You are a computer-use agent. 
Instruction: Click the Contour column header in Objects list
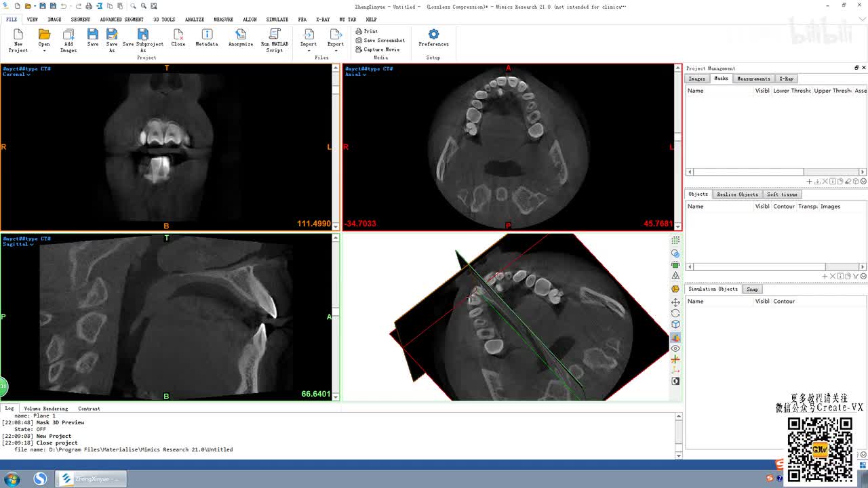coord(784,207)
